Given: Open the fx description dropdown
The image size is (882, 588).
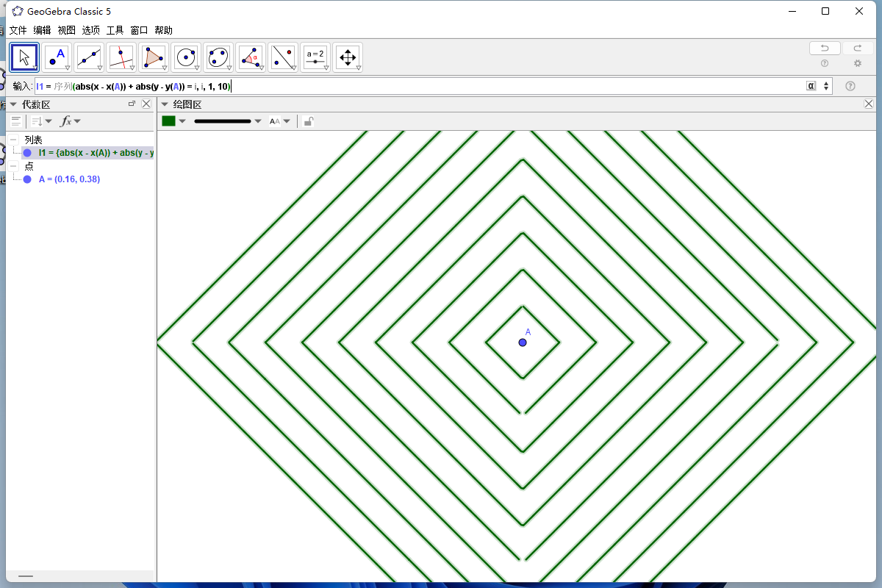Looking at the screenshot, I should [x=71, y=121].
